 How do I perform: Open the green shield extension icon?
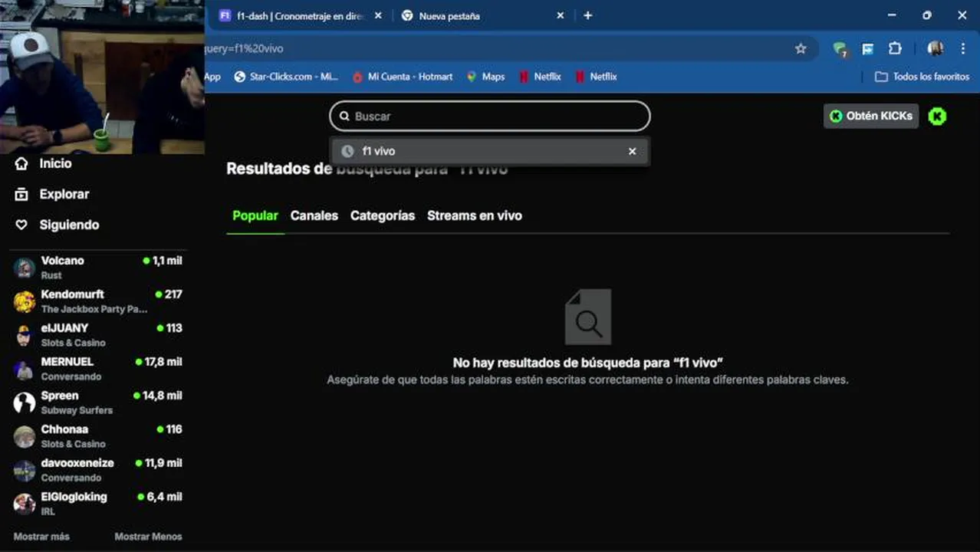coord(840,49)
